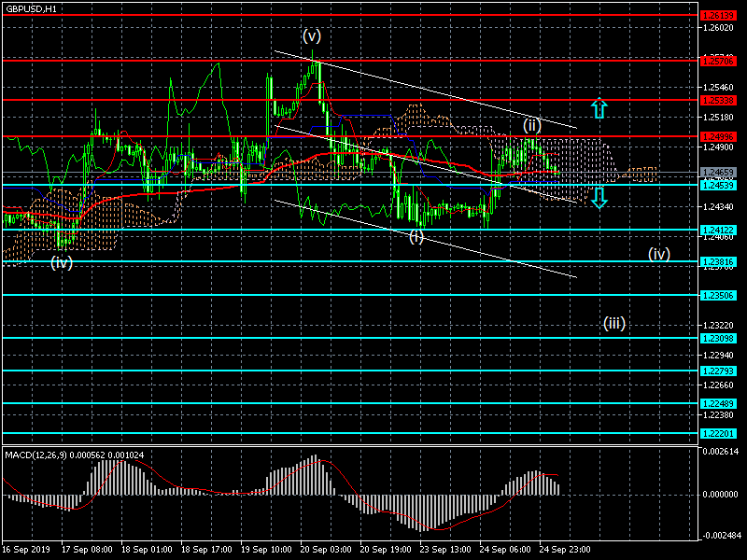Select the (iv) wave label under the 17 Sep low
The image size is (747, 560).
62,262
